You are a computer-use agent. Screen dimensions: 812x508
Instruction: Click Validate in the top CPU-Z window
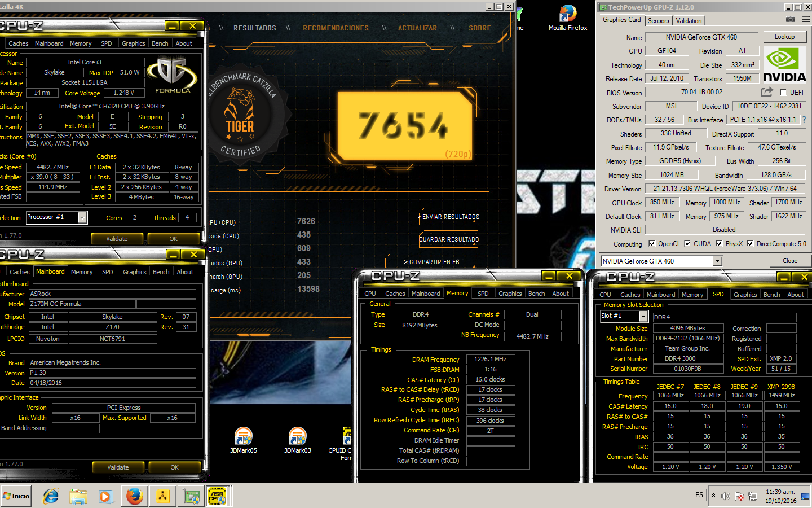click(117, 239)
